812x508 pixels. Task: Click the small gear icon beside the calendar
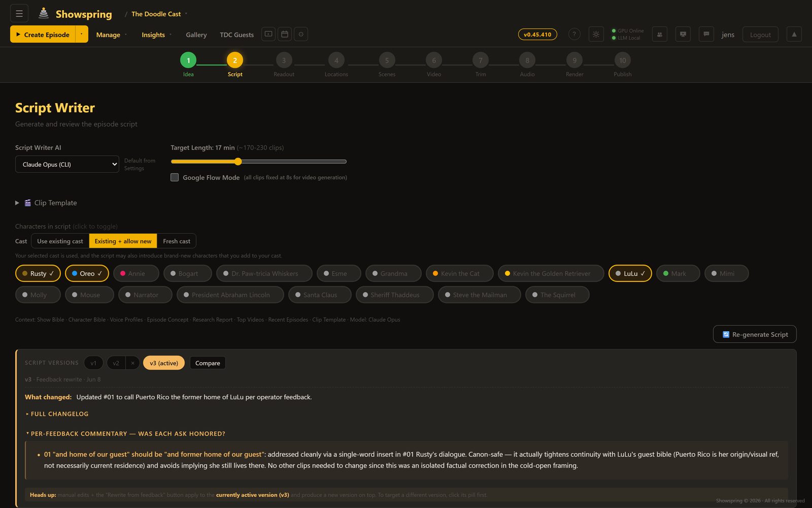(x=301, y=34)
